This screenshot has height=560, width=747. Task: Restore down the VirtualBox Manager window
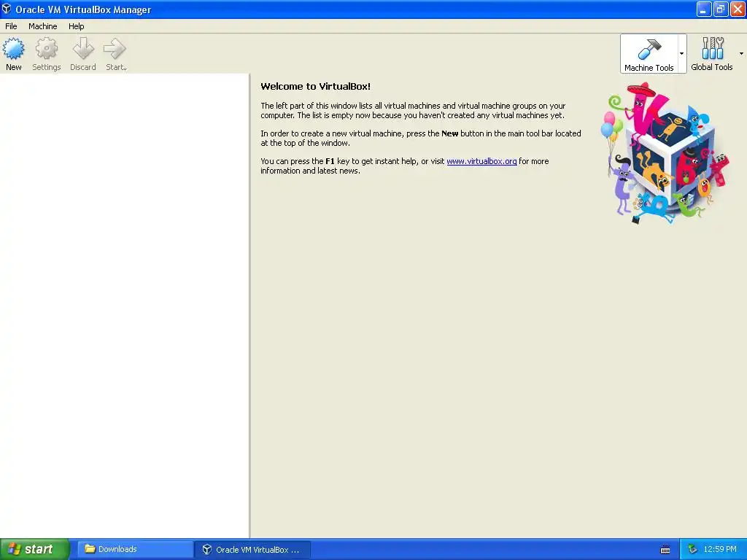click(721, 9)
